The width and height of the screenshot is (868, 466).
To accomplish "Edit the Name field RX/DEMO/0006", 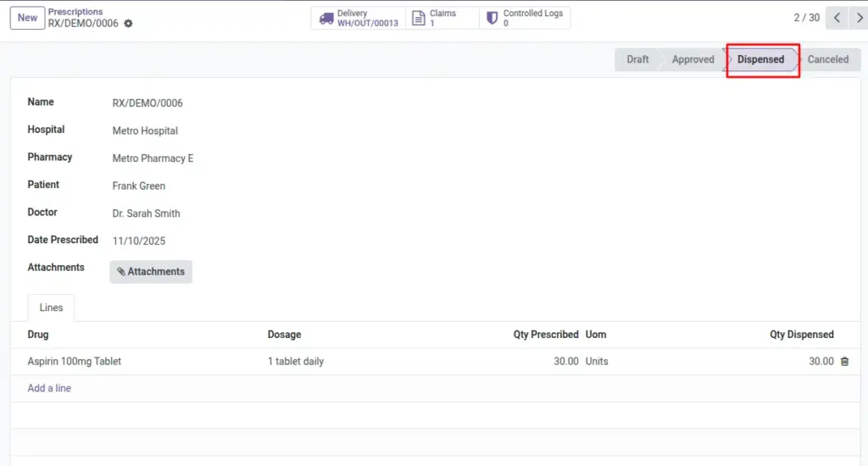I will [147, 103].
